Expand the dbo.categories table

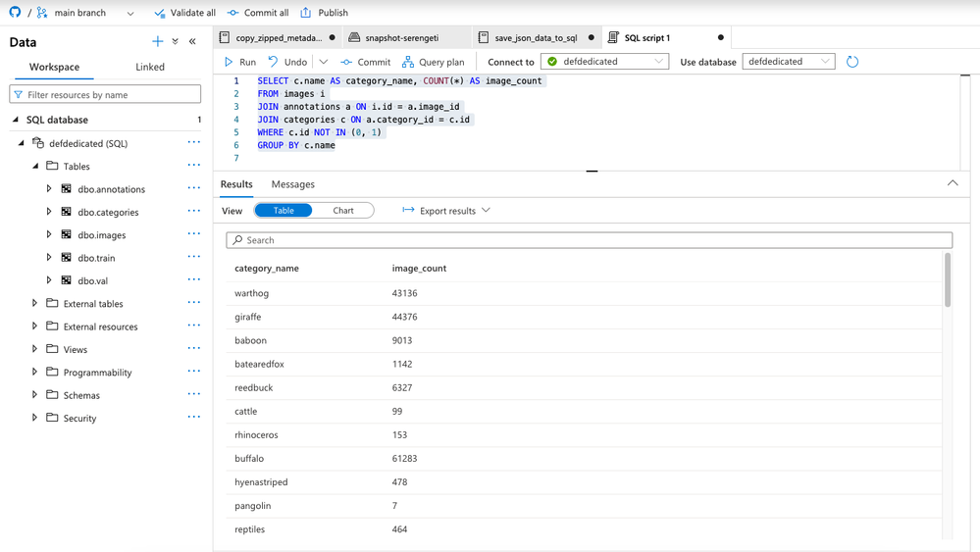(x=49, y=212)
